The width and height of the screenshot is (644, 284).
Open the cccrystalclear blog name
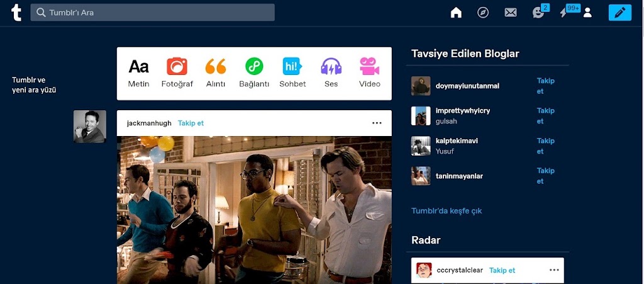[460, 270]
